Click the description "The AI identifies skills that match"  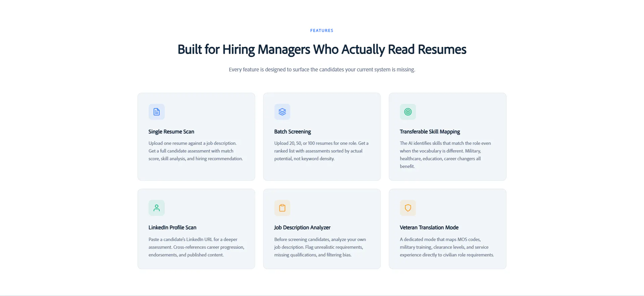[x=445, y=155]
